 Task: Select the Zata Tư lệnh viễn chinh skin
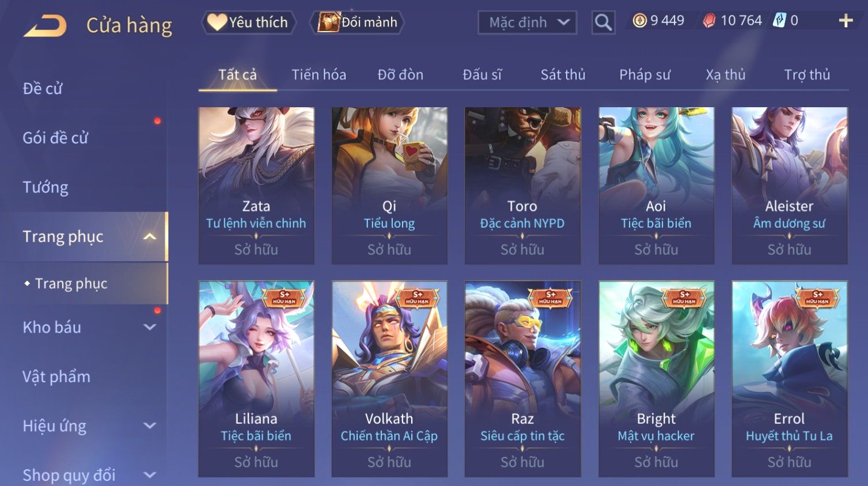(256, 186)
